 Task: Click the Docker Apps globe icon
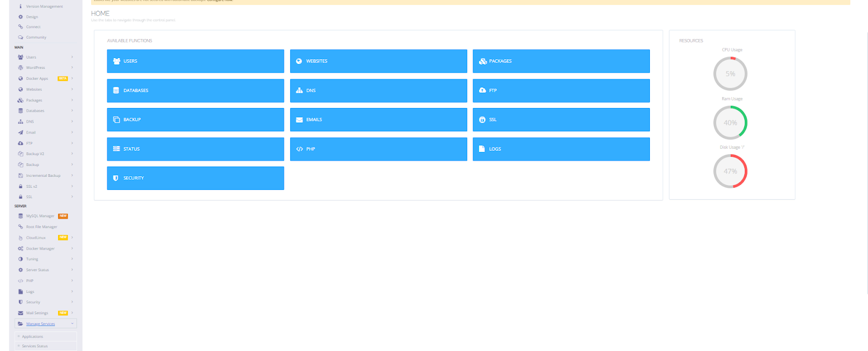[x=21, y=79]
